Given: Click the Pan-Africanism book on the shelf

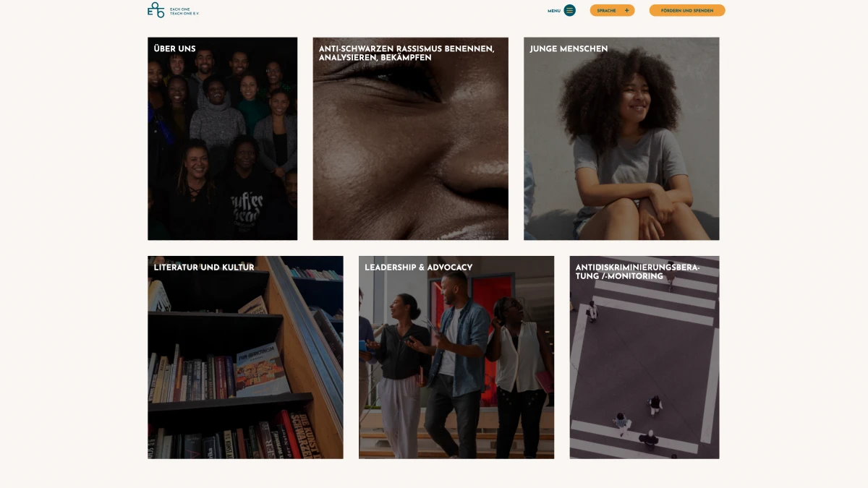Looking at the screenshot, I should (x=262, y=369).
